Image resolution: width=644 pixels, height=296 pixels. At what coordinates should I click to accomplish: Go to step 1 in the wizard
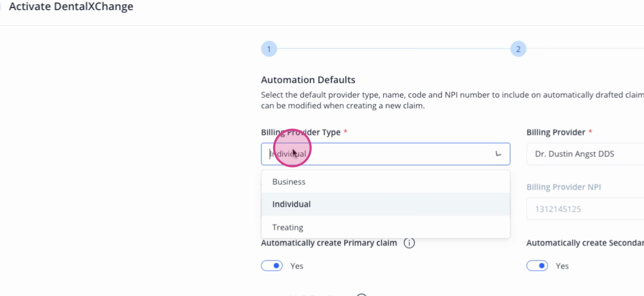pyautogui.click(x=269, y=49)
